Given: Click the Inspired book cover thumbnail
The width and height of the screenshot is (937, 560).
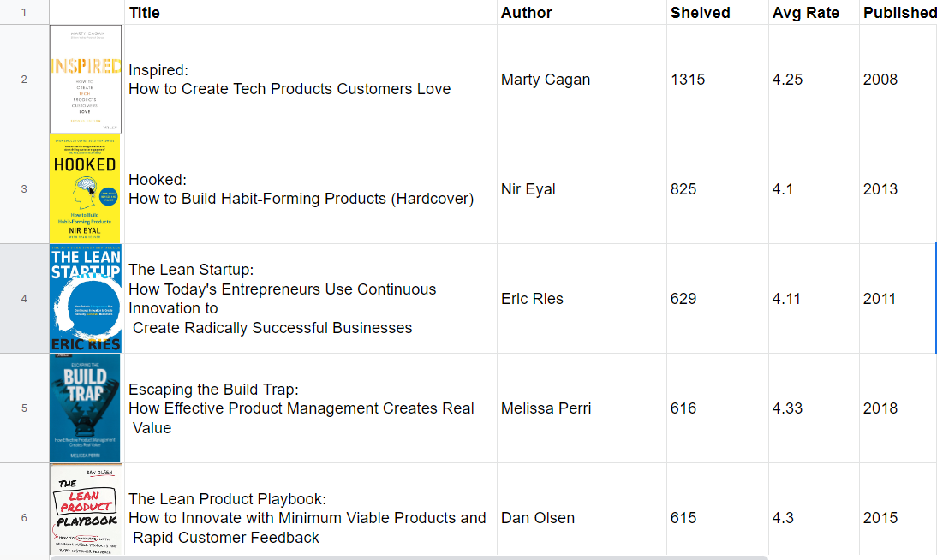Looking at the screenshot, I should pyautogui.click(x=86, y=79).
